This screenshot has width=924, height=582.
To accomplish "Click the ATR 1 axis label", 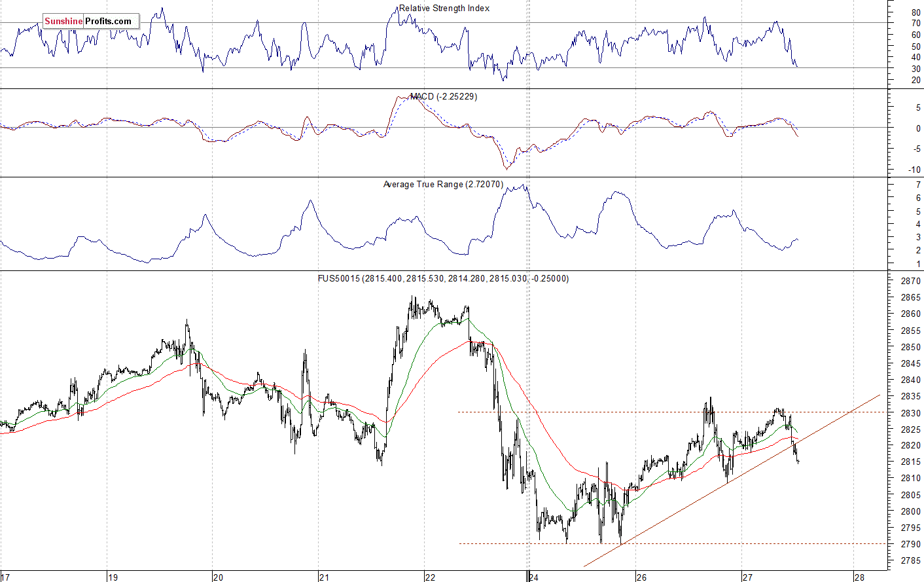I will click(918, 264).
